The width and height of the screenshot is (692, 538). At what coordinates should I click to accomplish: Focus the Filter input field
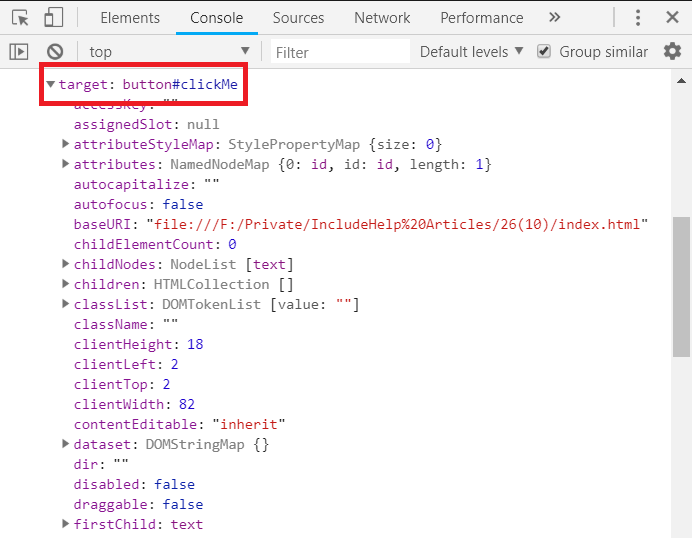click(340, 52)
